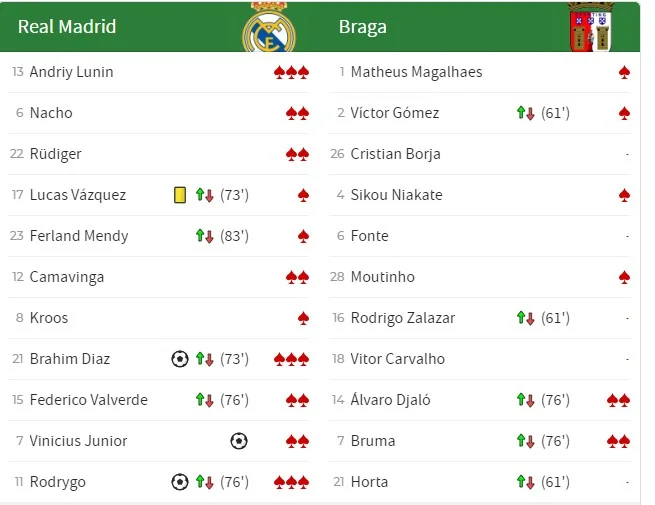
Task: Click Víctor Gómez's substitution arrows icon
Action: (526, 113)
